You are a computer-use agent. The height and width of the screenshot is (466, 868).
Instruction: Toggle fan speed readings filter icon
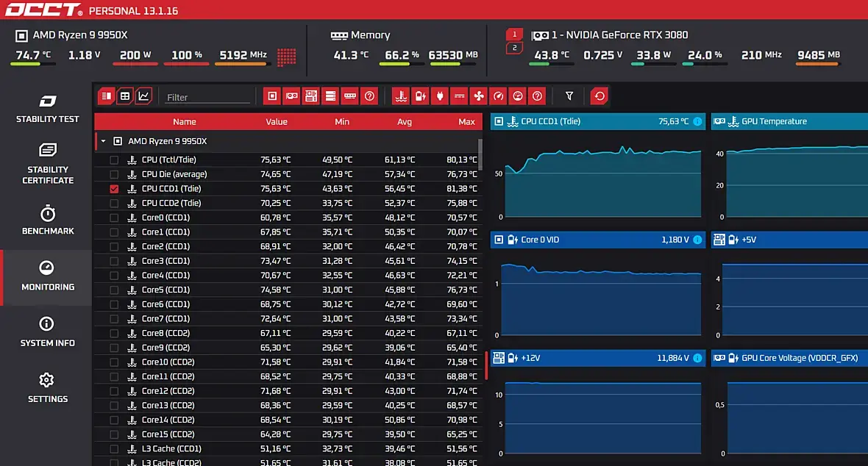coord(478,96)
